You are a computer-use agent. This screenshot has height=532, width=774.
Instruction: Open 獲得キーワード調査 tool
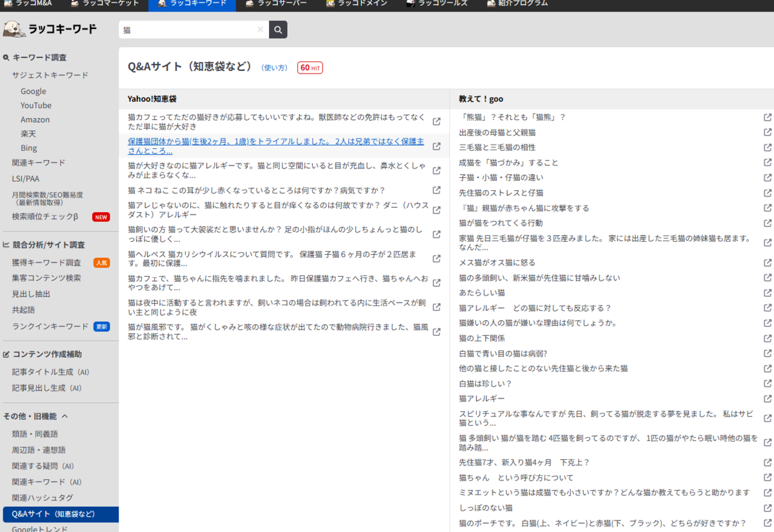46,262
